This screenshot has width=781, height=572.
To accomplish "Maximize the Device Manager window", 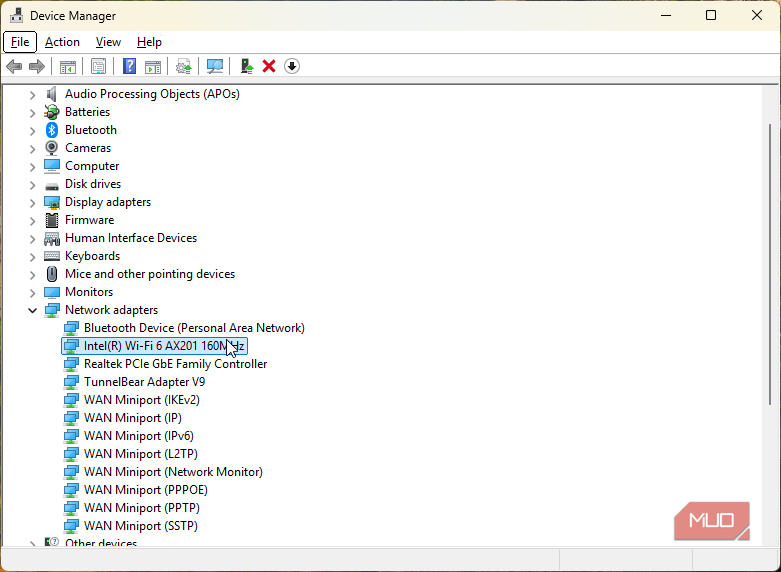I will [x=711, y=15].
